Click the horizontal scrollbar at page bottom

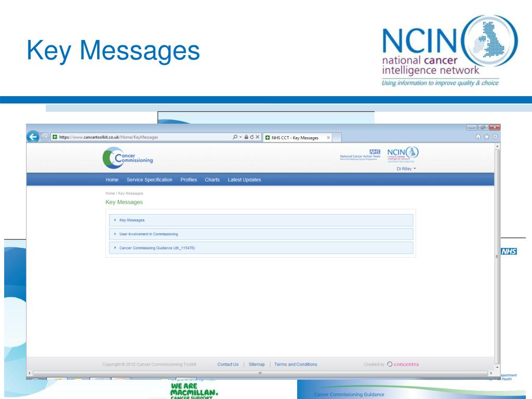click(260, 373)
